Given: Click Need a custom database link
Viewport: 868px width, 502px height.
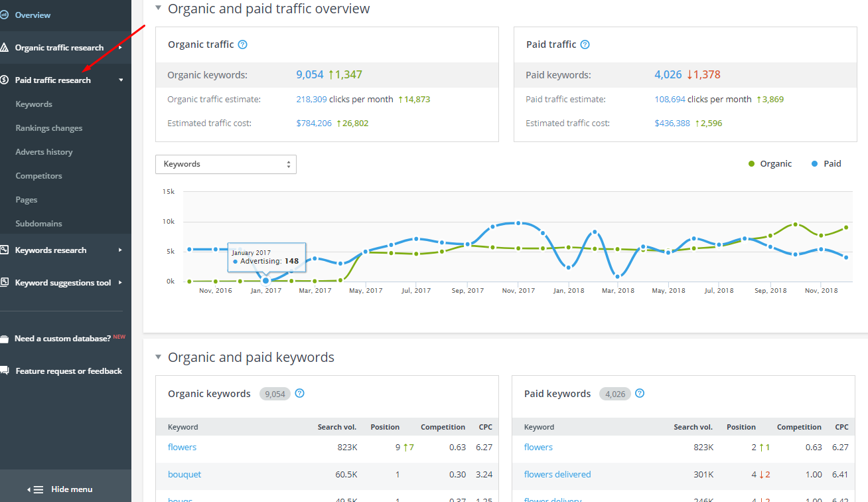Looking at the screenshot, I should tap(62, 339).
